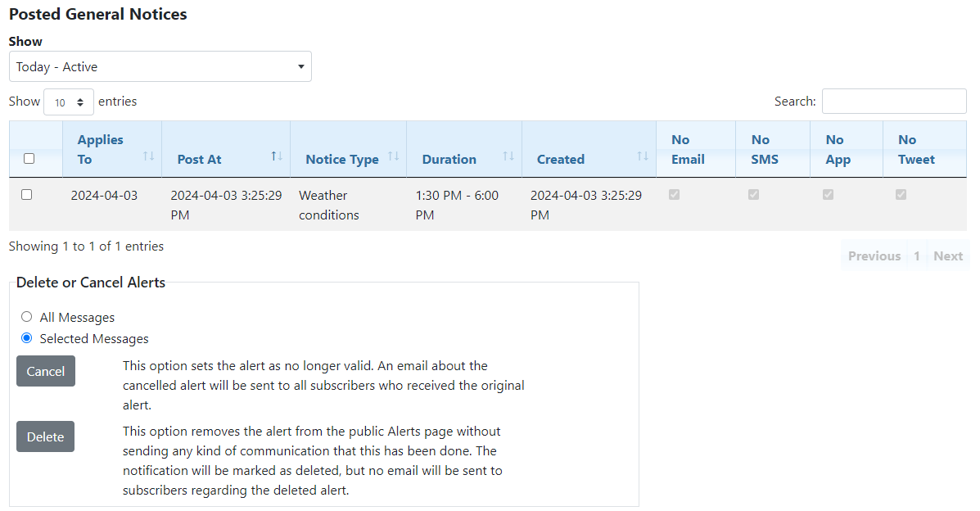The height and width of the screenshot is (511, 980).
Task: Go to the Previous page
Action: (x=874, y=256)
